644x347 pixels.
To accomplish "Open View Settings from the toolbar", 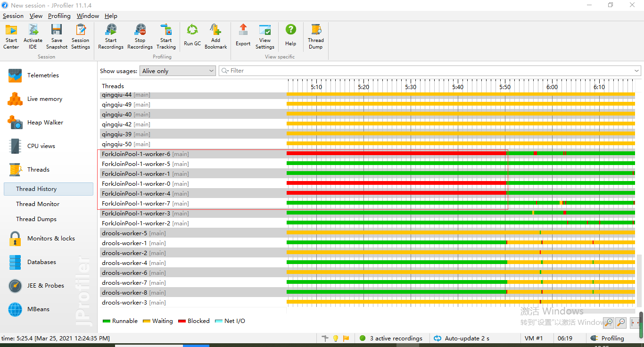I will point(265,37).
